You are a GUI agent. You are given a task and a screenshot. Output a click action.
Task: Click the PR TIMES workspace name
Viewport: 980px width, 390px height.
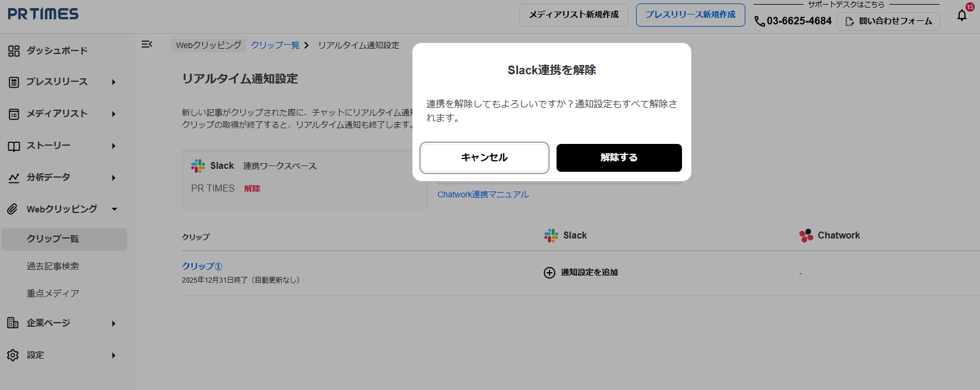[213, 189]
